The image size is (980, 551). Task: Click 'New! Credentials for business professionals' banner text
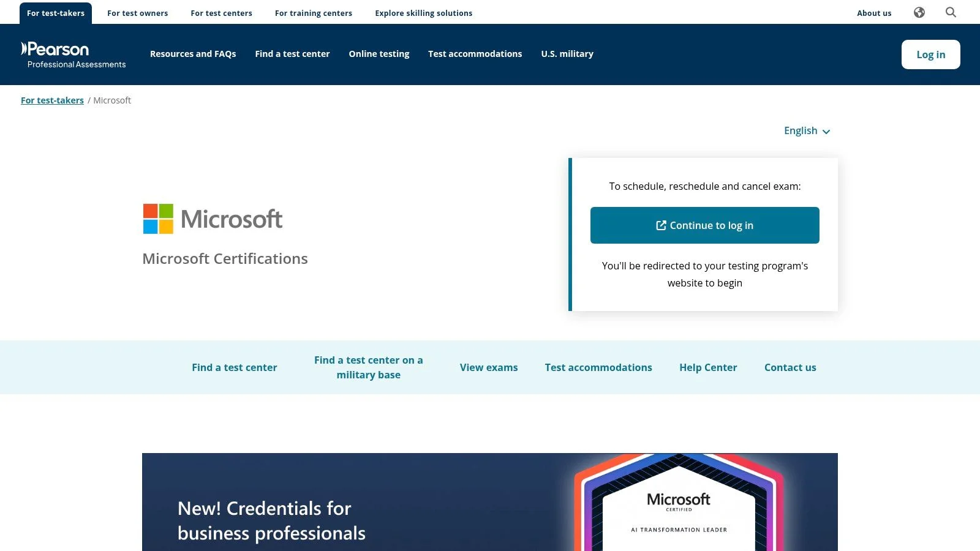(271, 521)
